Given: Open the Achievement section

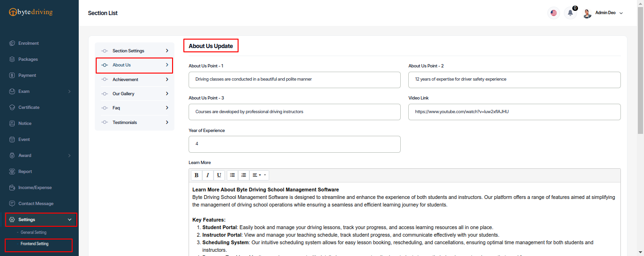Looking at the screenshot, I should (134, 80).
